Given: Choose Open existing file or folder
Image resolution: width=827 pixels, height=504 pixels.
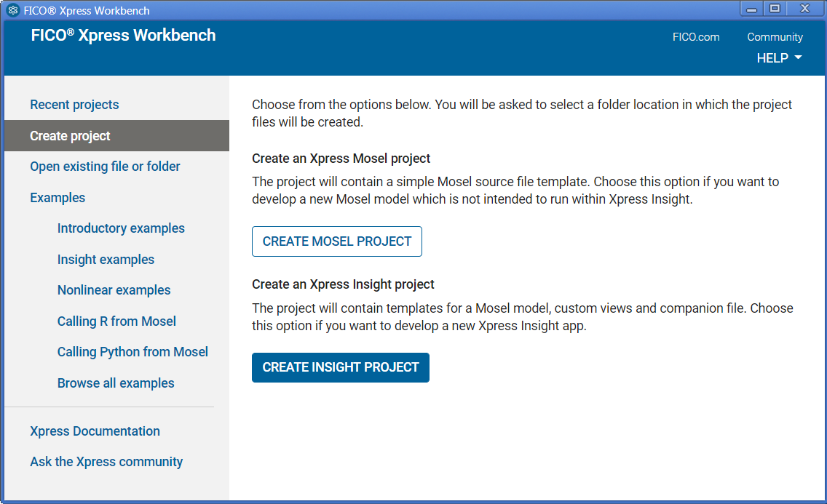Looking at the screenshot, I should click(x=105, y=167).
